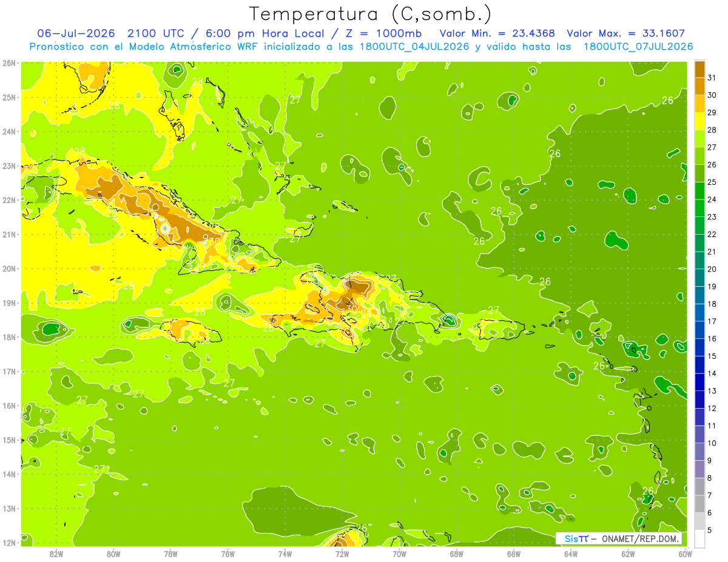Image resolution: width=728 pixels, height=562 pixels.
Task: Select the teal legend band between 20 and 21
Action: 699,260
